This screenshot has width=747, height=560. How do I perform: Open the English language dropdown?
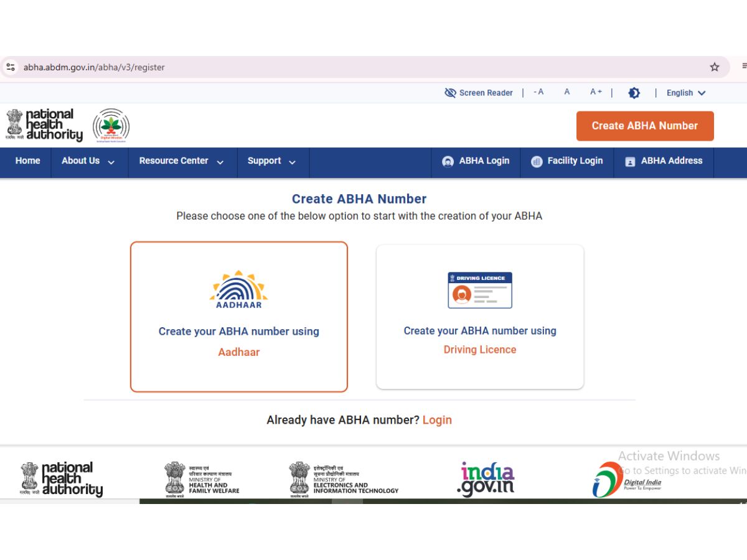[x=686, y=93]
